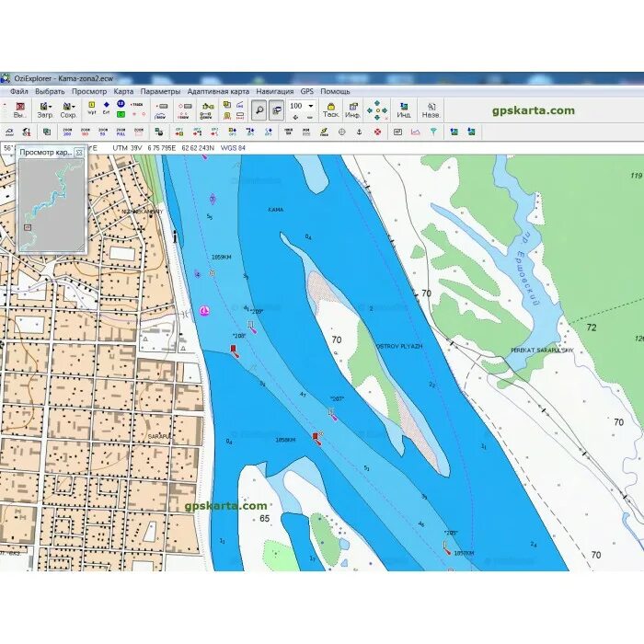This screenshot has height=644, width=644.
Task: Click the Инд. index map button
Action: point(404,110)
